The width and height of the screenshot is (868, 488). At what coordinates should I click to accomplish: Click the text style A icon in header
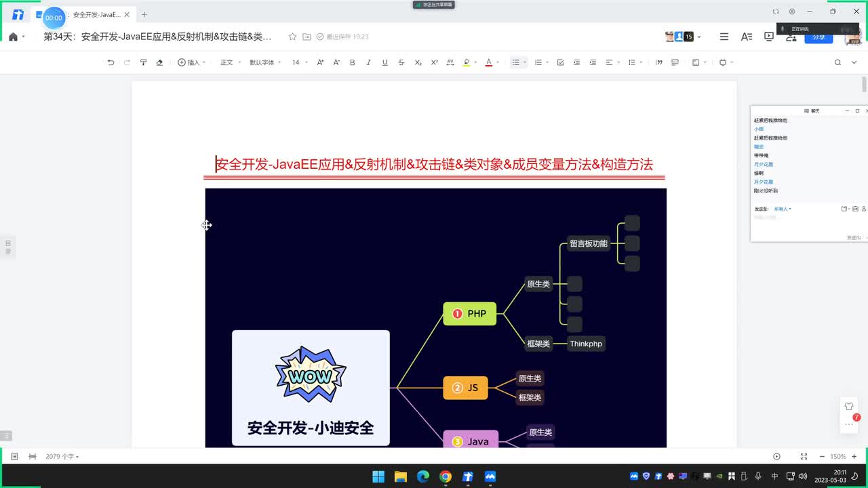click(747, 37)
